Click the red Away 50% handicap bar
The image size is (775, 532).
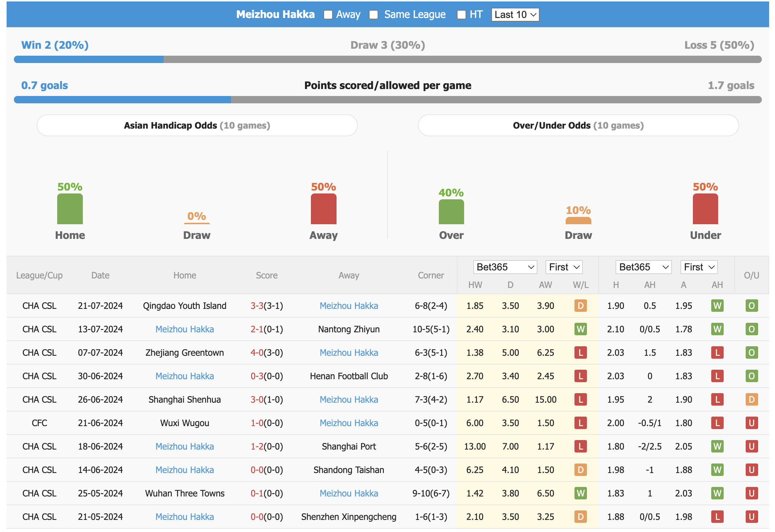pos(323,209)
